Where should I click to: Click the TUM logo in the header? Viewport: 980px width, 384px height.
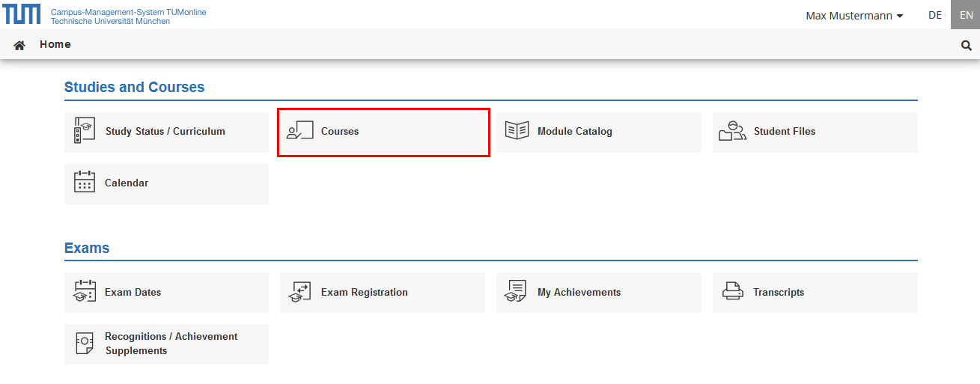coord(22,14)
